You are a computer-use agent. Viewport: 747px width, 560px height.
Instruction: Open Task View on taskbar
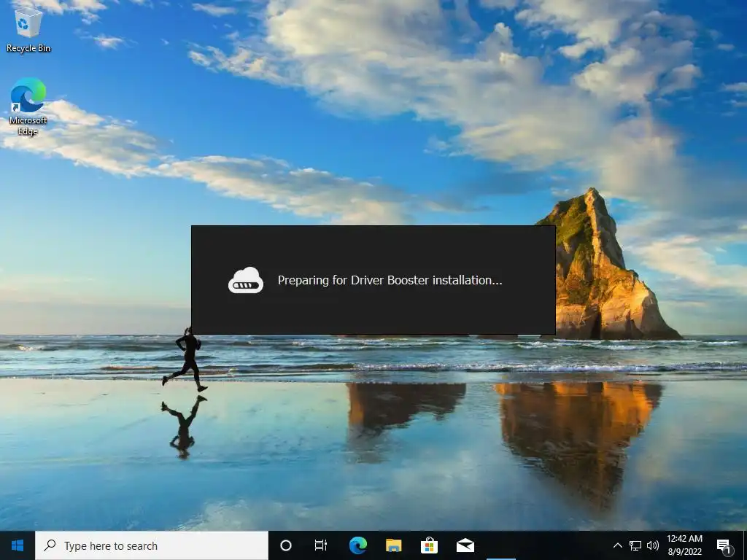pyautogui.click(x=321, y=545)
